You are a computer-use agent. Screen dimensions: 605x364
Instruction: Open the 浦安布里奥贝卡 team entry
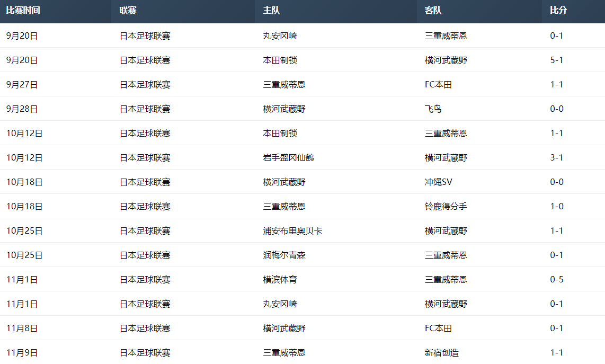point(292,231)
